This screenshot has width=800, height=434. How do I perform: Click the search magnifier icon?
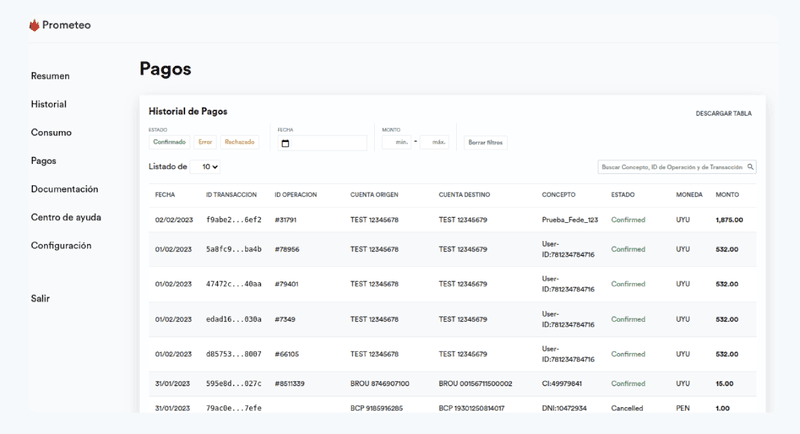750,167
